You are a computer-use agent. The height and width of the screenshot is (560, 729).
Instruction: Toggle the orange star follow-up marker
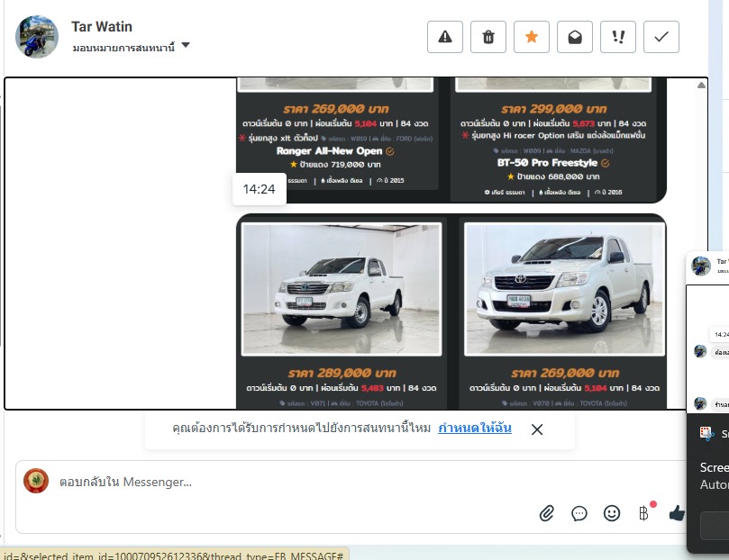tap(531, 37)
